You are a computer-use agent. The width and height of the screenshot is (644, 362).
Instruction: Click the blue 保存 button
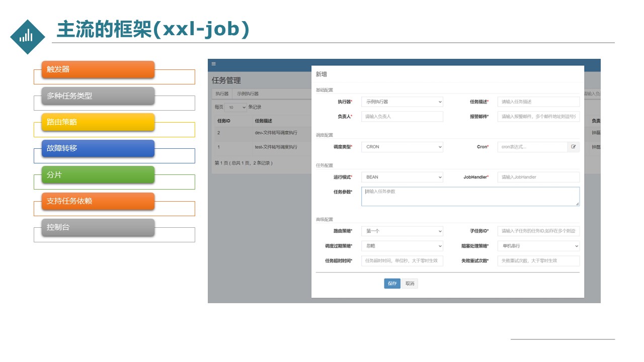coord(392,284)
